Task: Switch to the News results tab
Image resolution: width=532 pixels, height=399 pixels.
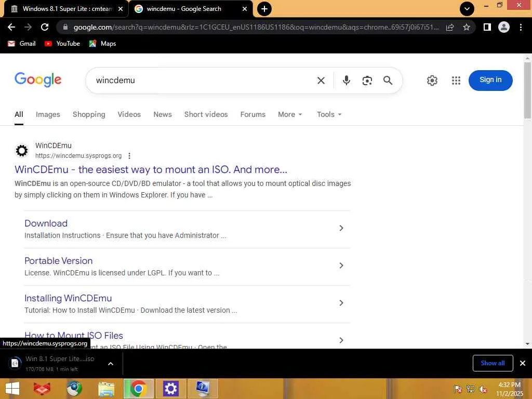Action: [163, 114]
